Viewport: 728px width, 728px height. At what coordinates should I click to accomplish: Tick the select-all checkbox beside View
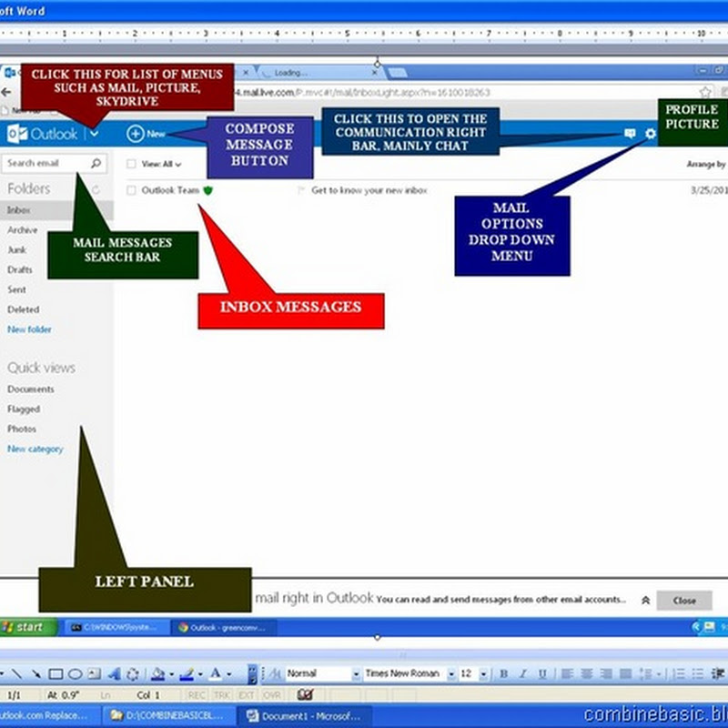point(131,164)
